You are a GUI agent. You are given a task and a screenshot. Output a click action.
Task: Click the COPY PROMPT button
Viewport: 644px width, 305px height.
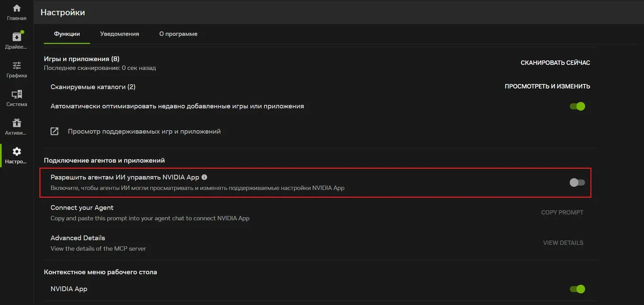click(562, 213)
